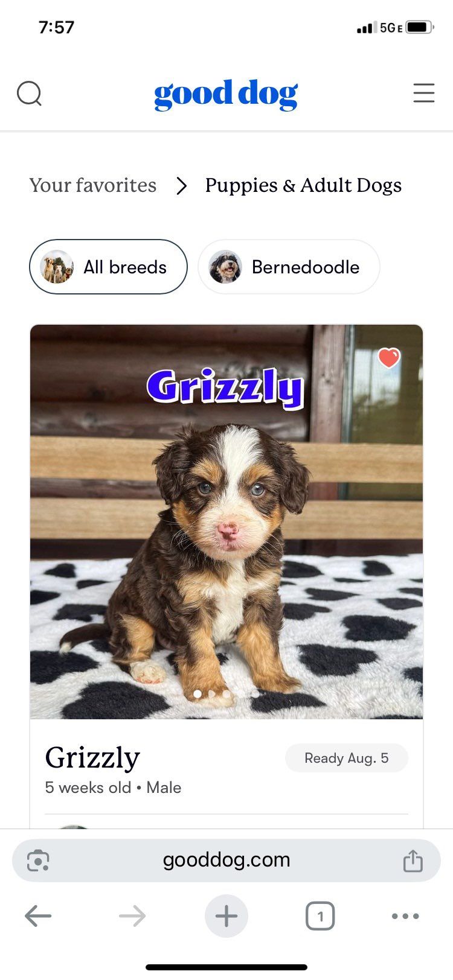The height and width of the screenshot is (980, 453).
Task: Tap the Ready Aug. 5 badge
Action: [x=347, y=758]
